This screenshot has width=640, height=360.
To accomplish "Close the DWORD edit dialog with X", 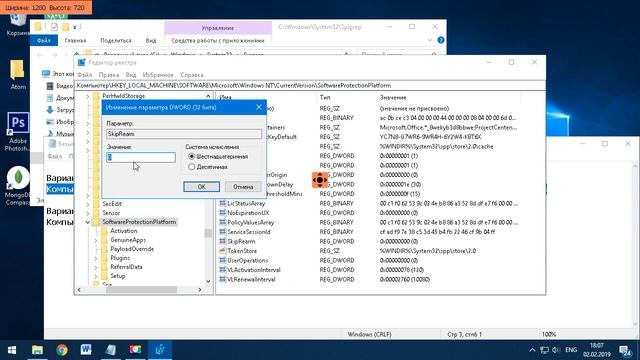I will click(x=259, y=107).
